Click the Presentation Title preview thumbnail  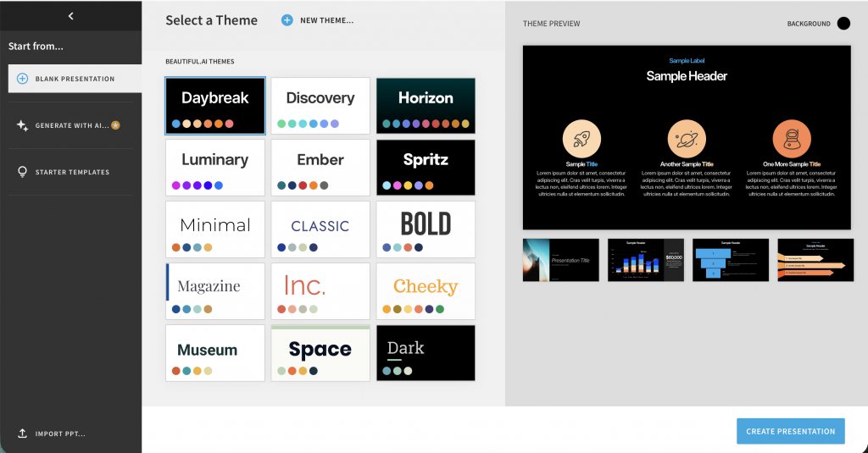561,260
